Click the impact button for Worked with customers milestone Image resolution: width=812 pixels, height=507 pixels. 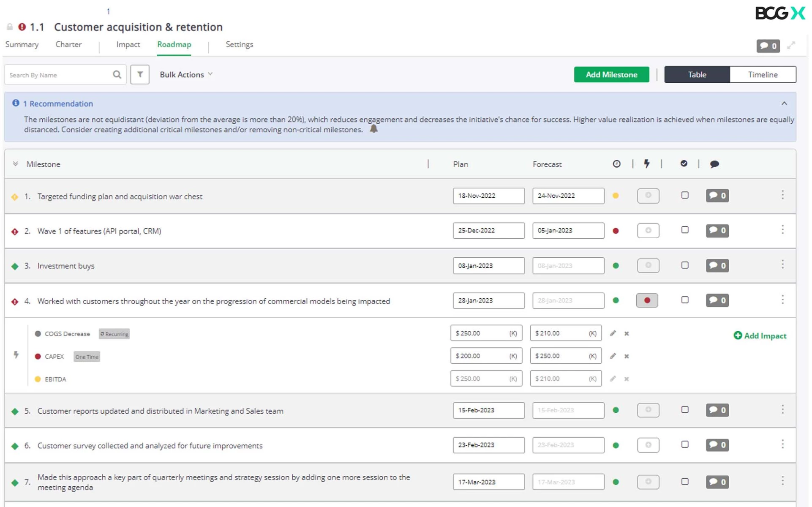pyautogui.click(x=647, y=300)
